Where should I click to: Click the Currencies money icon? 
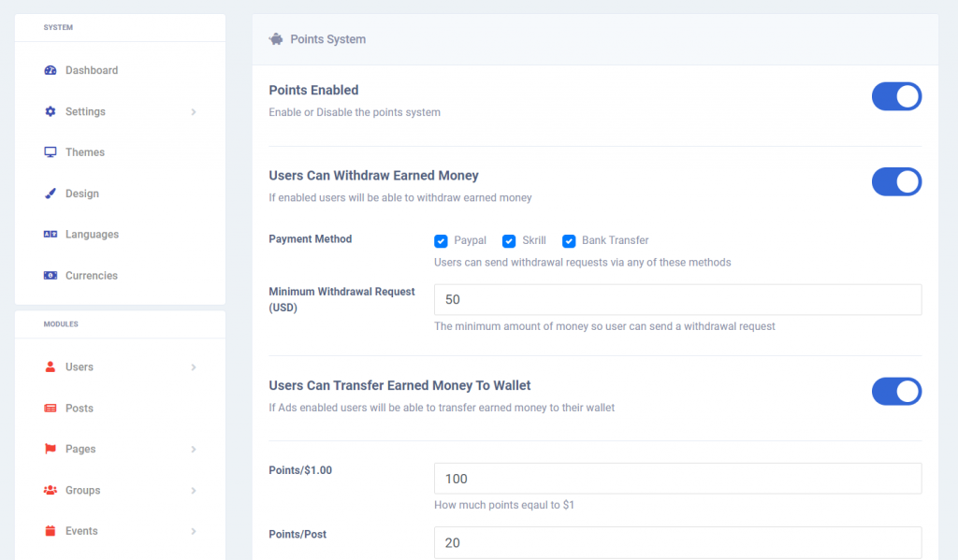51,276
